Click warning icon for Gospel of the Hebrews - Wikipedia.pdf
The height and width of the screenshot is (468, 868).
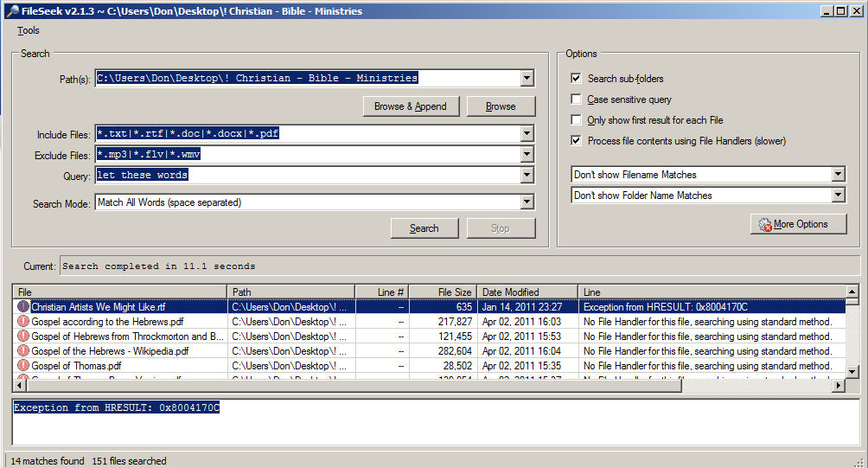click(23, 351)
